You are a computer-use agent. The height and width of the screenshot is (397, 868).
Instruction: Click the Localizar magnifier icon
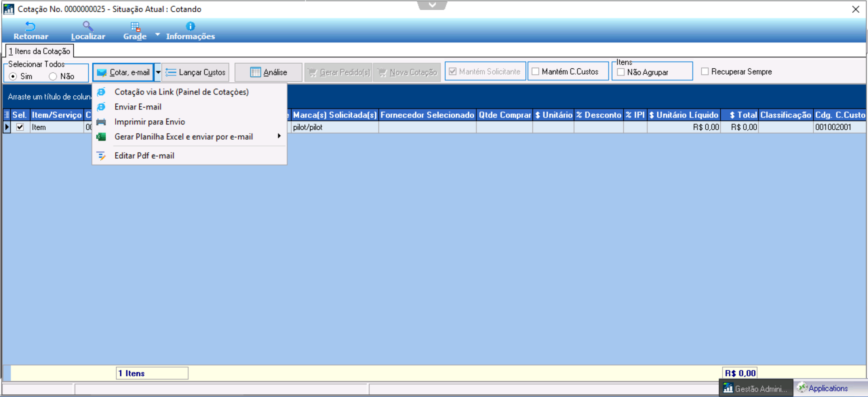(88, 26)
